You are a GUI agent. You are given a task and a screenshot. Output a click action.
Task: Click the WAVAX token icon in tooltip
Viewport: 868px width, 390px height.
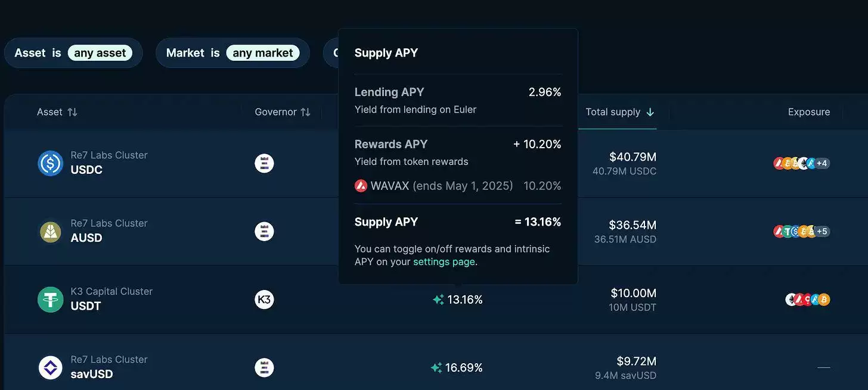[x=361, y=186]
